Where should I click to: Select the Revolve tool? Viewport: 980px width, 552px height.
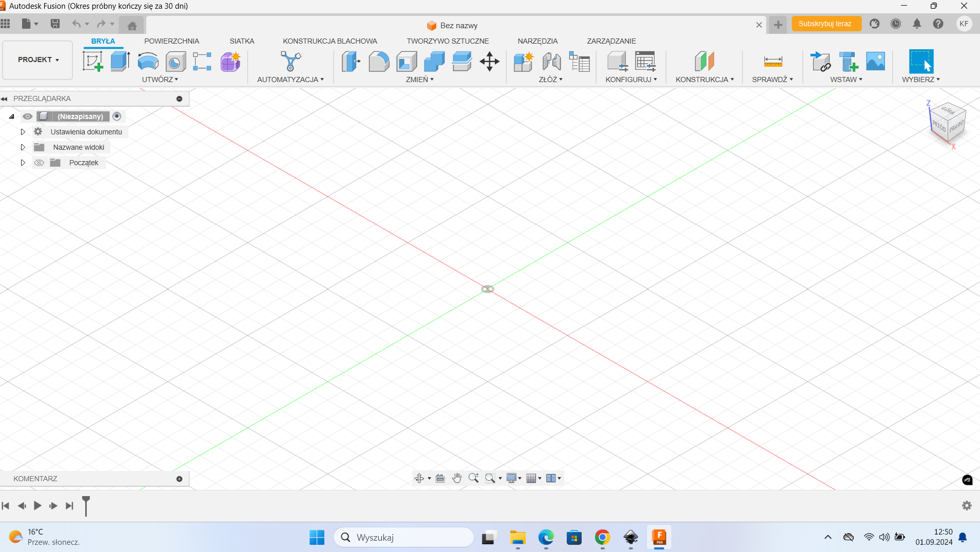148,62
